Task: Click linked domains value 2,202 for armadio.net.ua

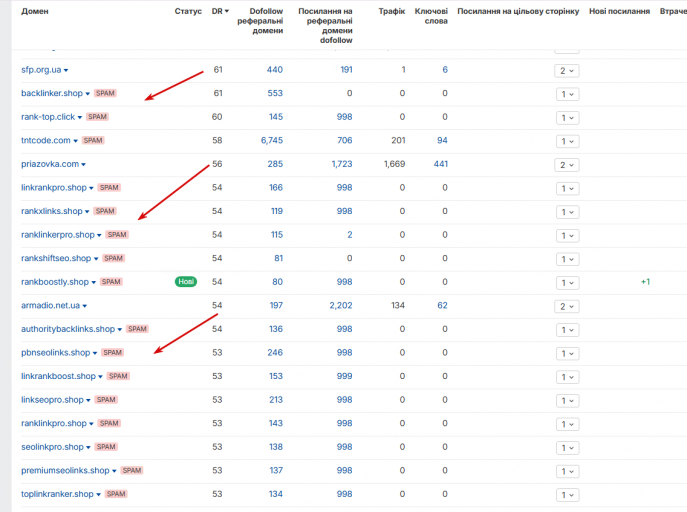Action: [341, 305]
